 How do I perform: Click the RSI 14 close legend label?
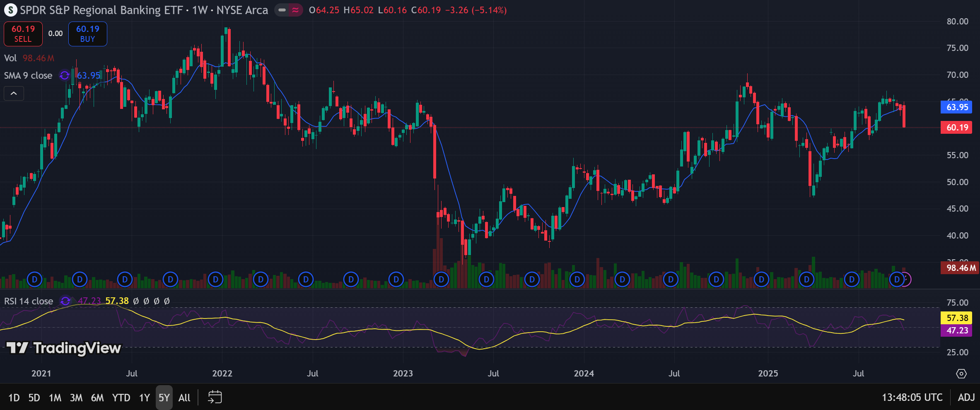pyautogui.click(x=29, y=301)
